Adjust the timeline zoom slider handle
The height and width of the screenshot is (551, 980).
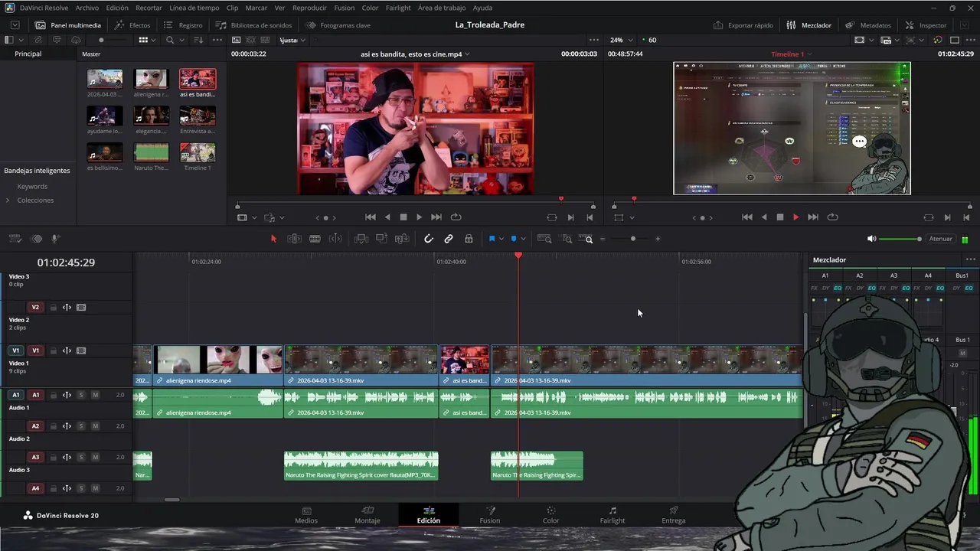click(x=632, y=239)
